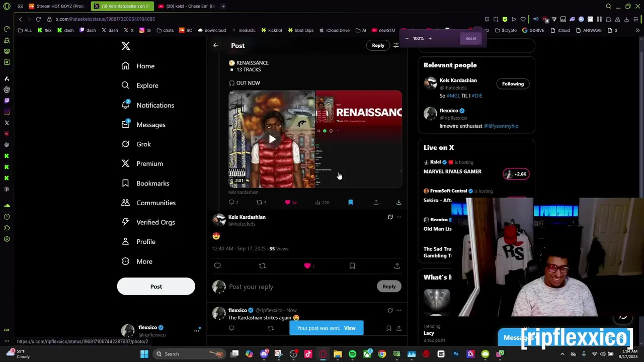The image size is (644, 362).
Task: Open a new browser tab
Action: 223,6
